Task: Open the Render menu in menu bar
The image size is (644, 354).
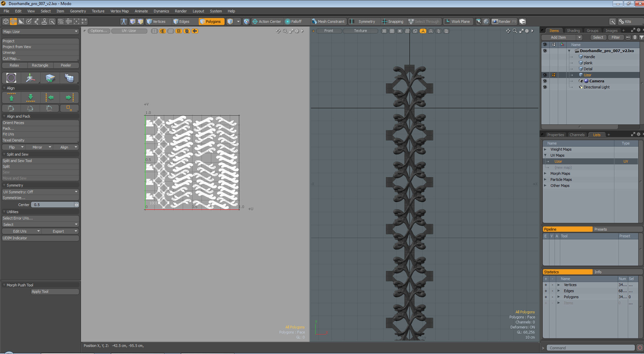Action: 181,11
